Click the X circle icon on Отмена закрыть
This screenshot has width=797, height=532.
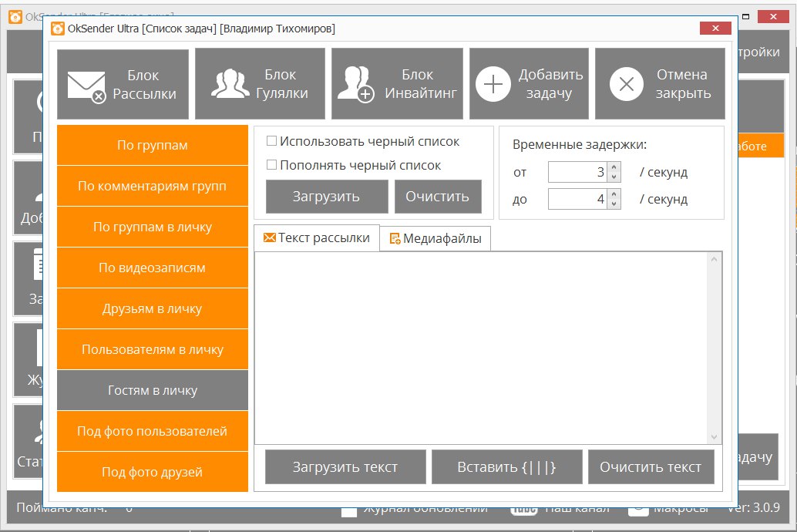[x=627, y=84]
